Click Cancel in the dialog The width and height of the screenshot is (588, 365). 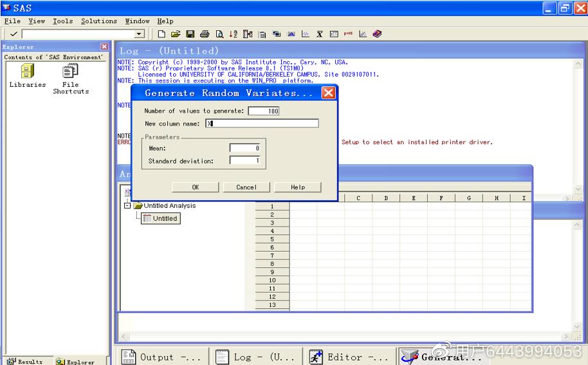coord(246,187)
